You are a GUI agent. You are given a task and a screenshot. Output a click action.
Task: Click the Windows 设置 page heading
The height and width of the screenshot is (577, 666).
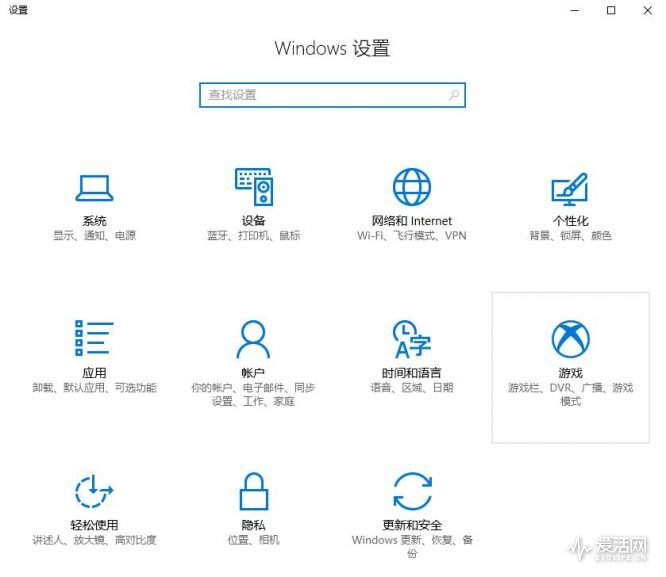point(332,48)
